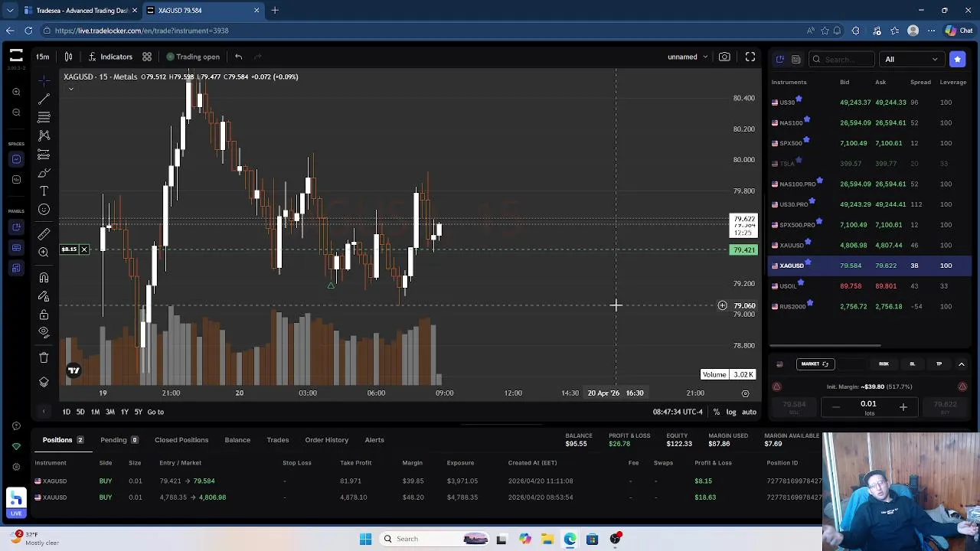Open the Fibonacci retracement tool group
This screenshot has height=551, width=980.
click(44, 117)
